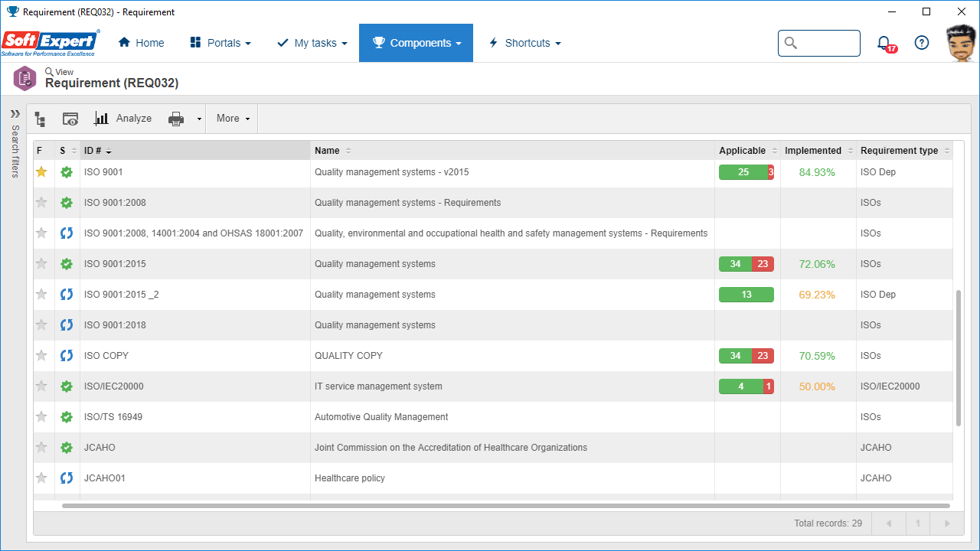
Task: Open the view data eye-window icon
Action: pyautogui.click(x=70, y=119)
